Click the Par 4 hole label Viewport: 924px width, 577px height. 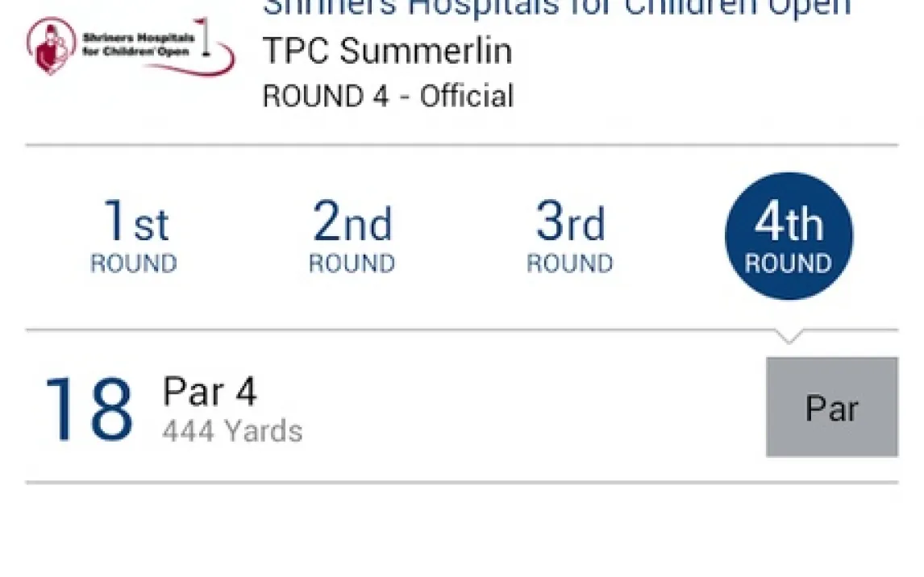(210, 392)
